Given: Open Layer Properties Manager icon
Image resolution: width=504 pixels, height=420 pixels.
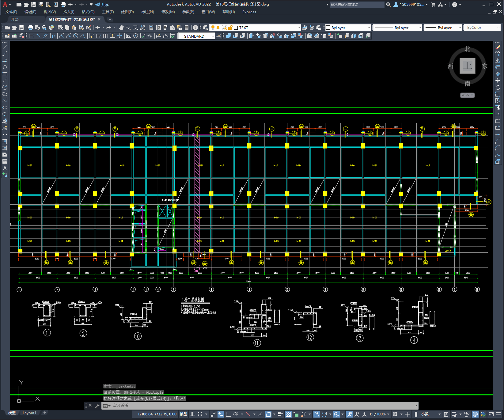Looking at the screenshot, I should coord(206,28).
